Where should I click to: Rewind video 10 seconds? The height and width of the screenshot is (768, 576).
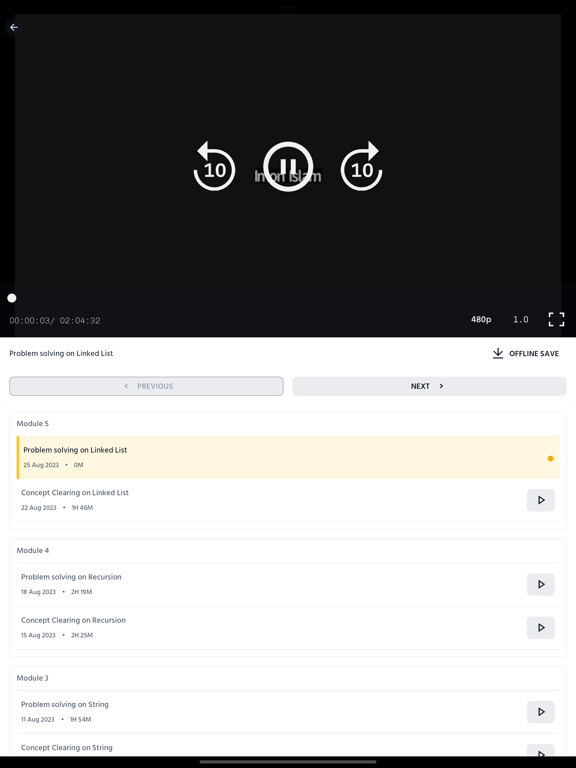(x=214, y=167)
